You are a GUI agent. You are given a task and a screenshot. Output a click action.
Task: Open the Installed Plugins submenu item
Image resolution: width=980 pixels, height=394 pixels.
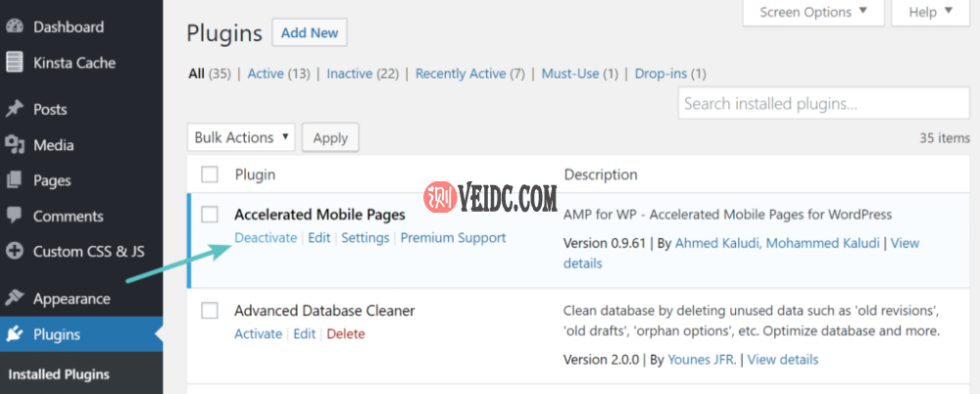click(x=59, y=374)
